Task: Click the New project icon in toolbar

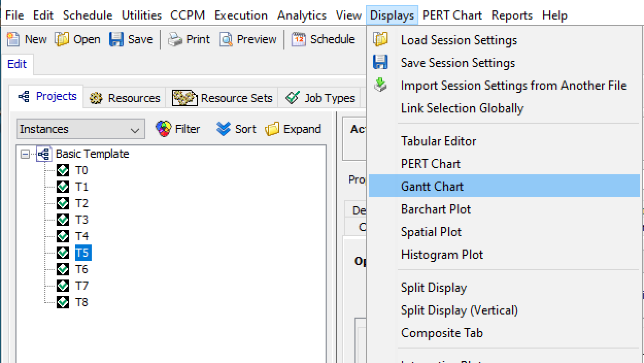Action: [x=13, y=39]
